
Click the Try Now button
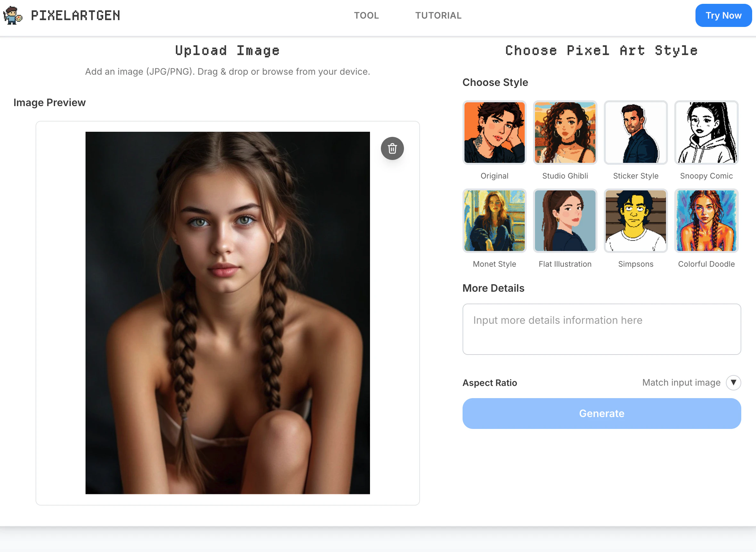tap(723, 15)
